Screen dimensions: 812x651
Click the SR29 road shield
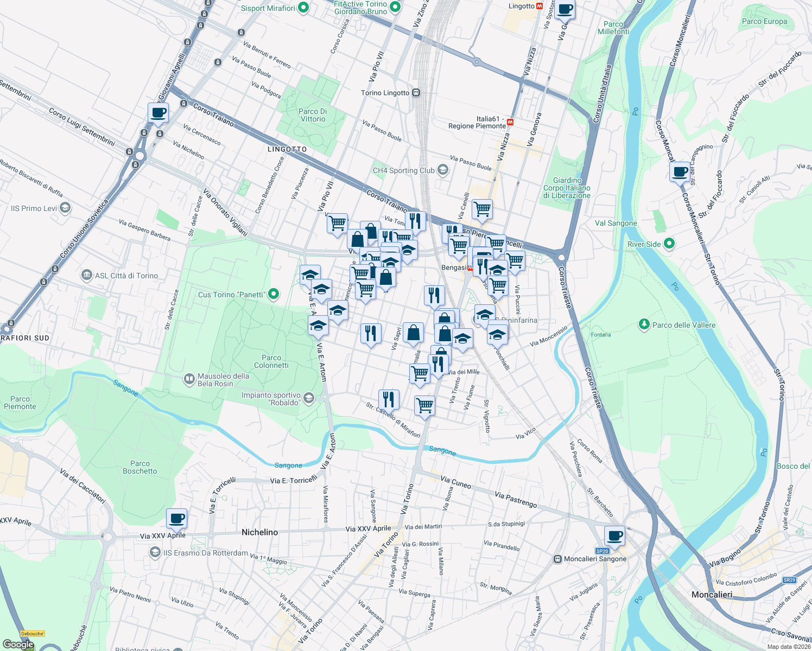coord(788,579)
